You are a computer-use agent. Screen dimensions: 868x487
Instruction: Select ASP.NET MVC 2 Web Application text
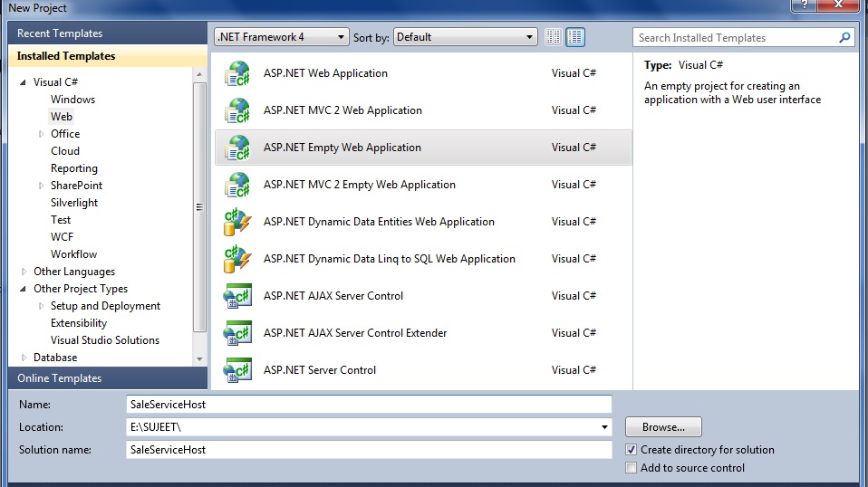(x=342, y=110)
